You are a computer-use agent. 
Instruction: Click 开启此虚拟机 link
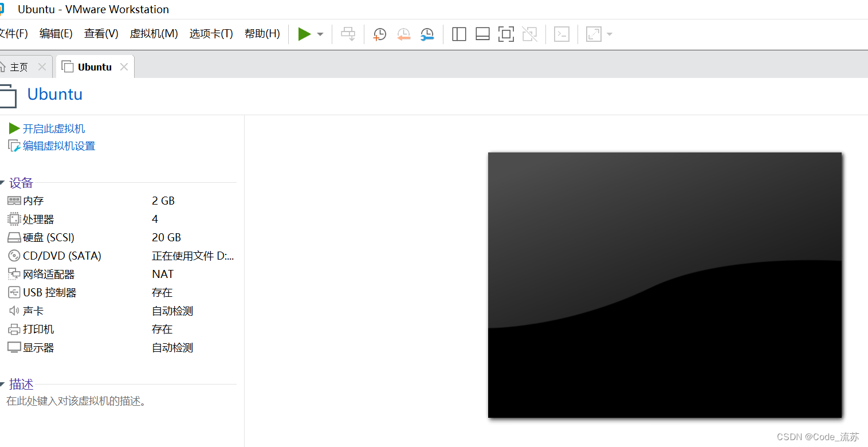[x=54, y=129]
